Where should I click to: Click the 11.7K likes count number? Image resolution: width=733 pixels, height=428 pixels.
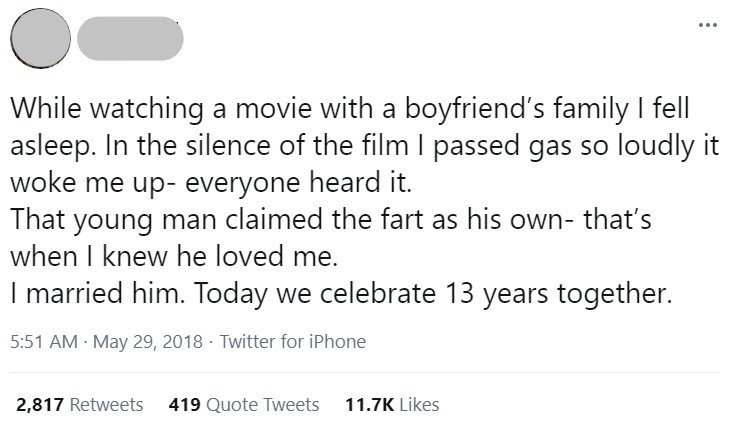click(369, 405)
